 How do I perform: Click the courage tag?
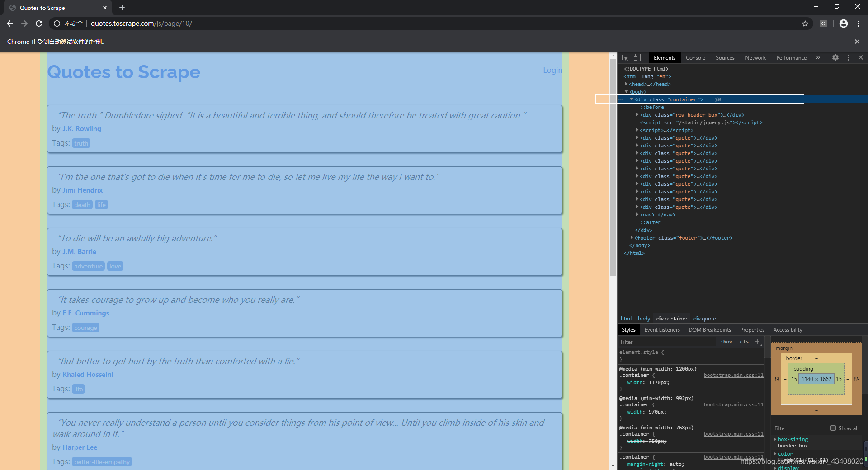click(86, 328)
